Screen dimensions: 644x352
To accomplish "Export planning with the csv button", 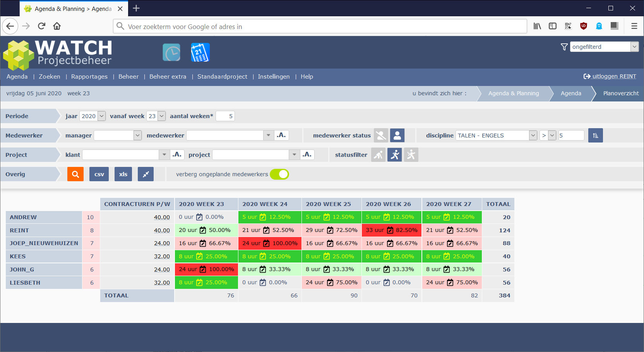I will (99, 174).
